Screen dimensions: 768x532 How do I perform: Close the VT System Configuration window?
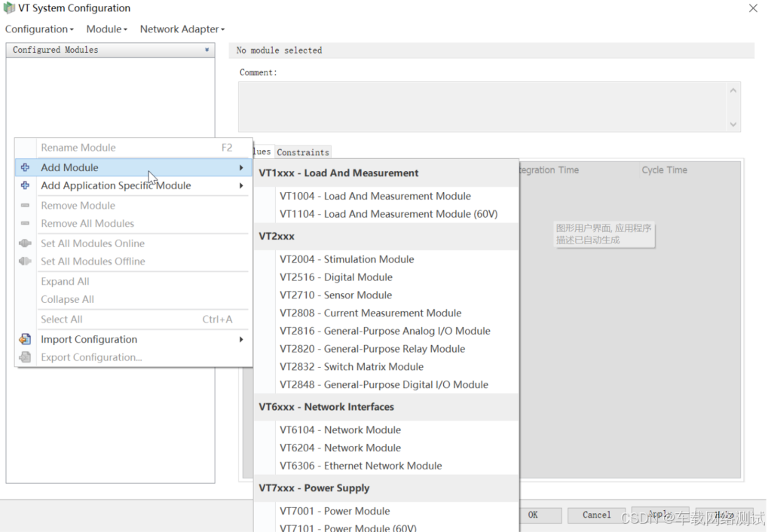coord(754,8)
